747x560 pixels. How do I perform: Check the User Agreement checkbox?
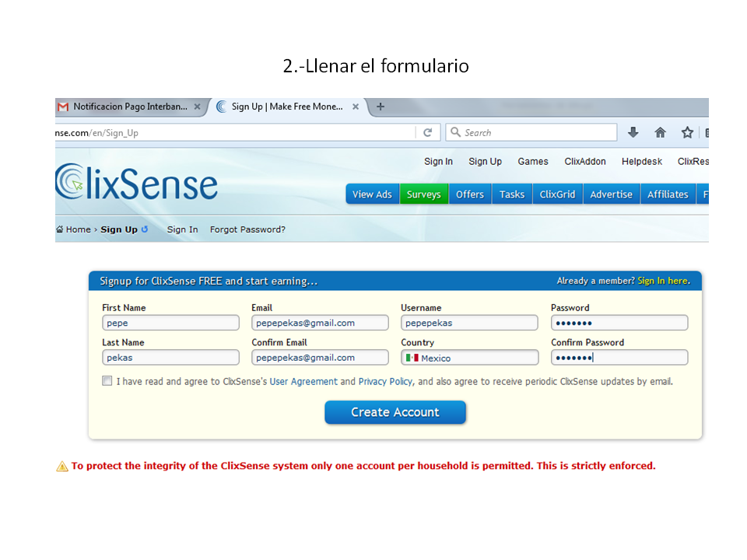point(107,380)
